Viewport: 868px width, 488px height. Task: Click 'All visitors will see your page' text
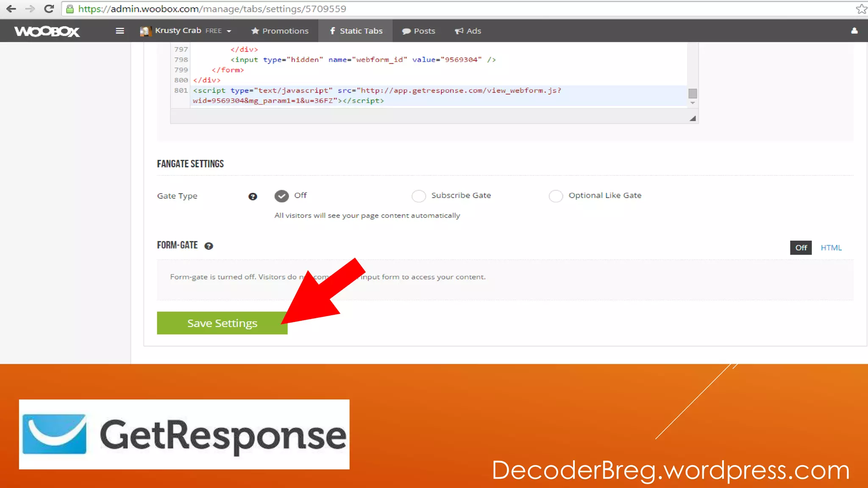click(x=367, y=216)
